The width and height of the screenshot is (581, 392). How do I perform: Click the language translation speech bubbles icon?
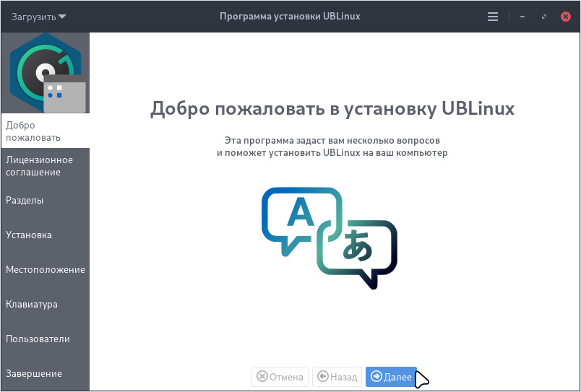(330, 238)
